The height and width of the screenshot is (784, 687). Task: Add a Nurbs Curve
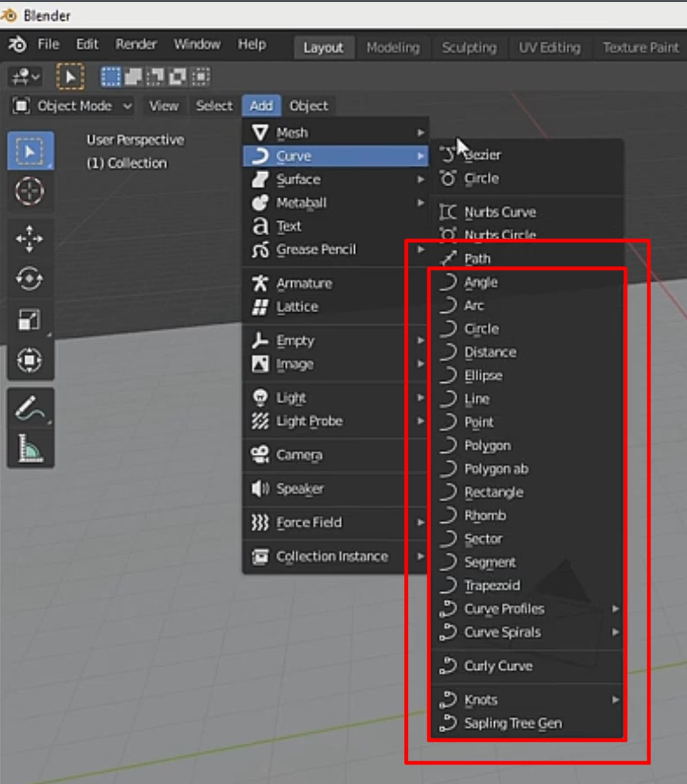[x=528, y=212]
